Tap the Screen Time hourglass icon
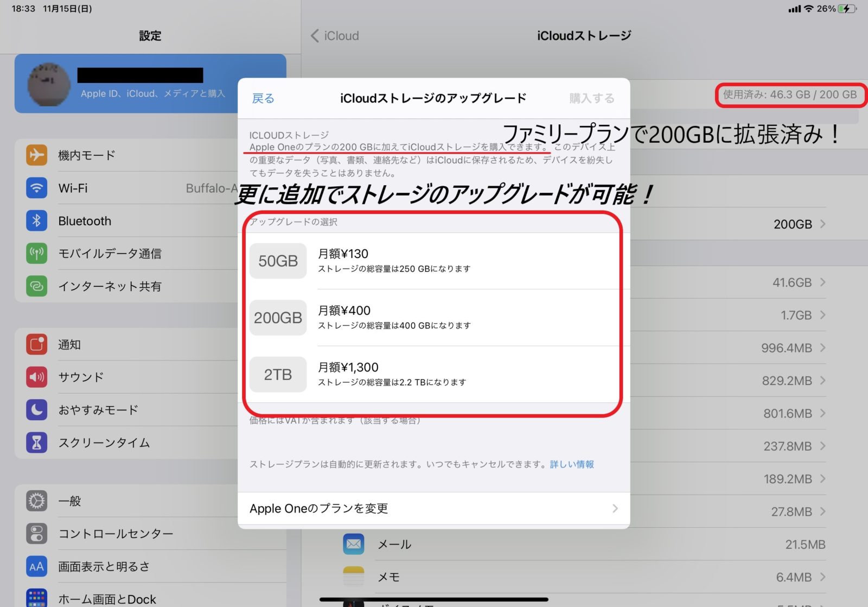This screenshot has width=868, height=607. click(36, 442)
